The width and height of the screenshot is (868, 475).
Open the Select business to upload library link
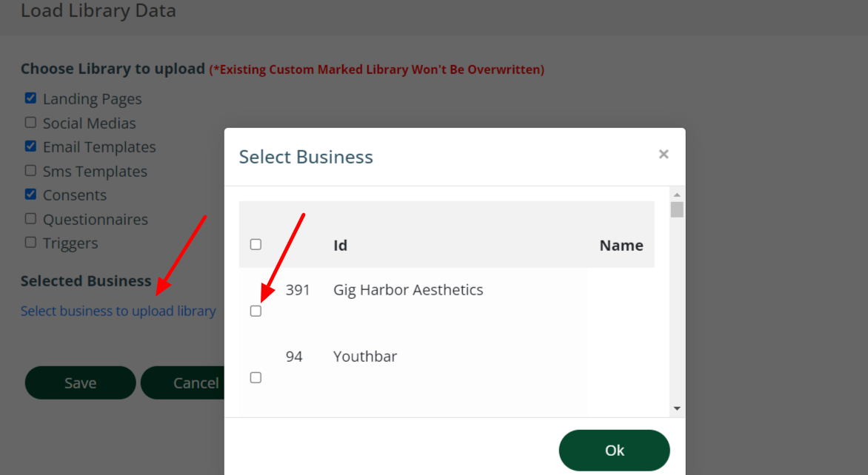point(118,311)
